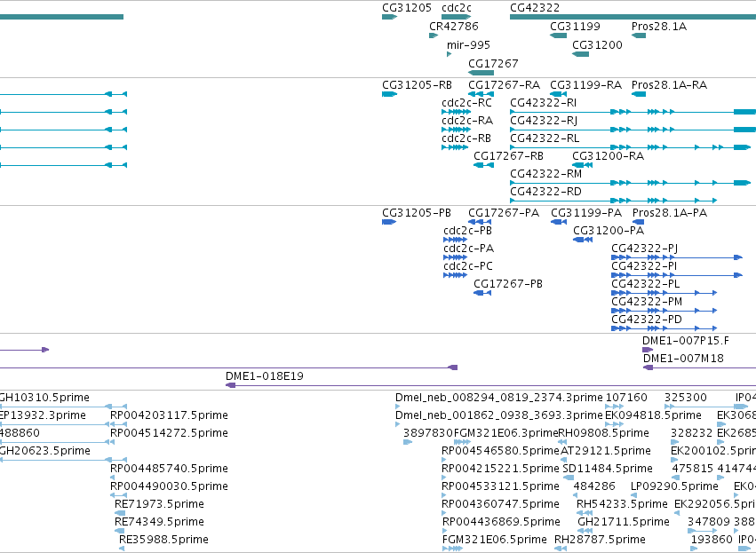Open the RE74349.5prime EST label
The width and height of the screenshot is (756, 553).
(x=159, y=522)
